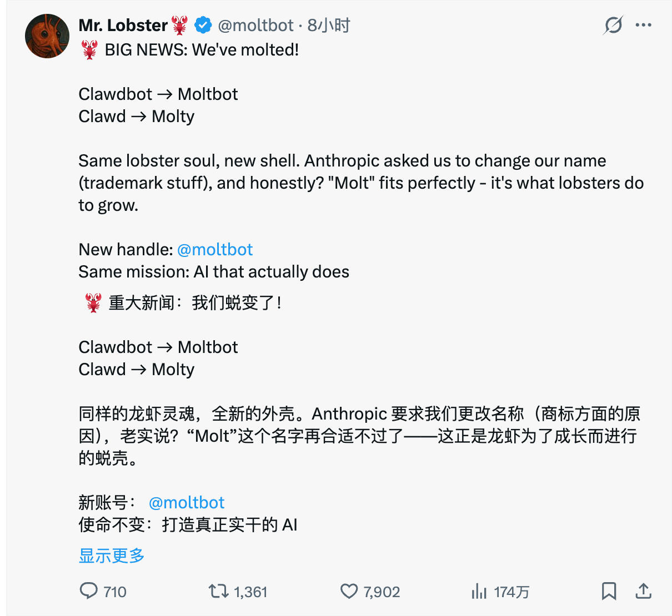Open Mr. Lobster's profile picture

click(47, 36)
